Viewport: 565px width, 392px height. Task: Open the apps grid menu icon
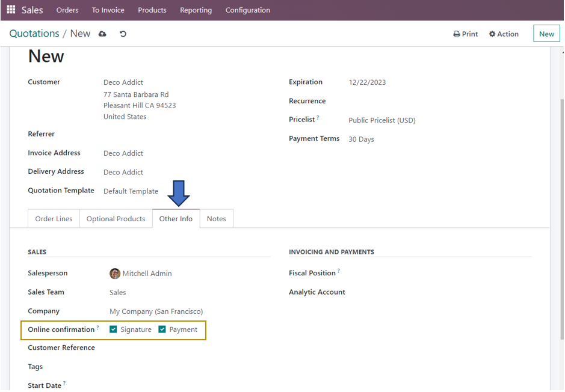pyautogui.click(x=11, y=10)
